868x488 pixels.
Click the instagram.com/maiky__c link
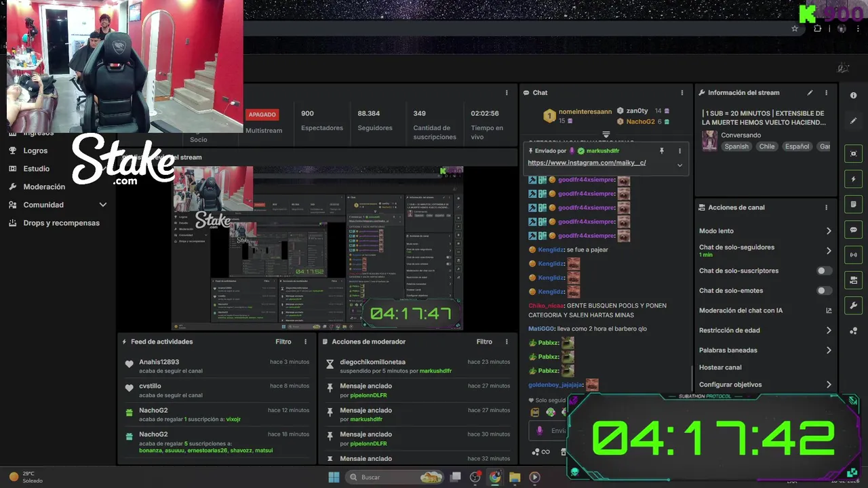pyautogui.click(x=587, y=163)
